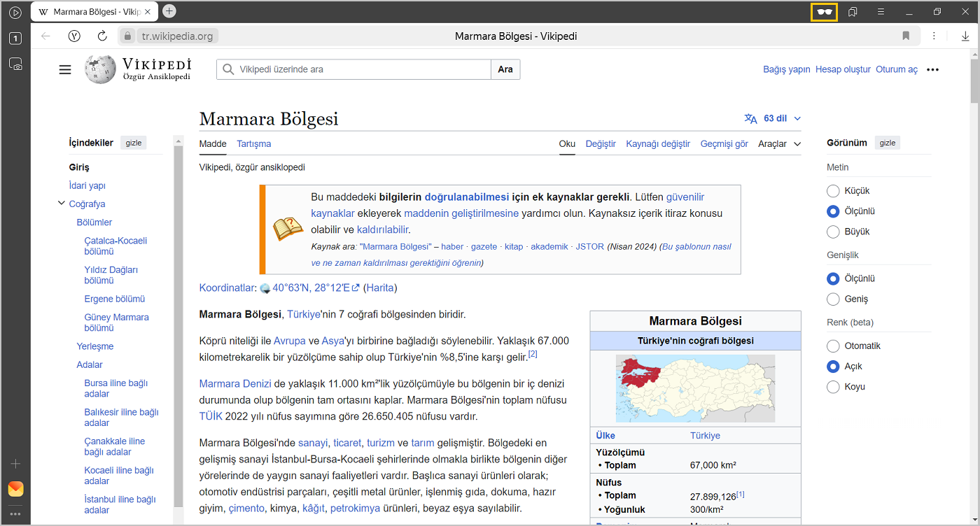Click the Yandex home icon in the toolbar
Screen dimensions: 980x526
point(74,36)
